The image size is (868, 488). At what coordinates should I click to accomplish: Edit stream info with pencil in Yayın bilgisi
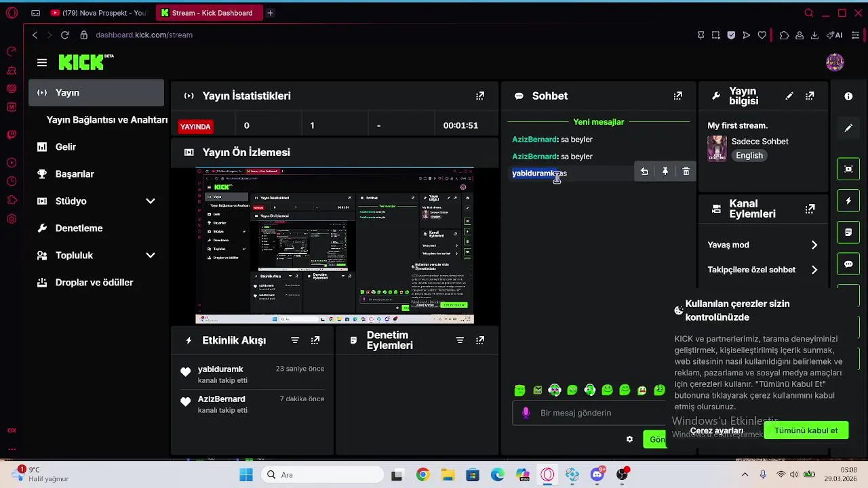789,96
